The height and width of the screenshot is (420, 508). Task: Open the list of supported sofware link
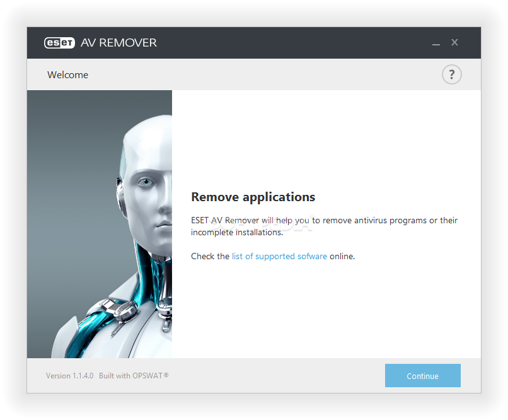tap(279, 256)
